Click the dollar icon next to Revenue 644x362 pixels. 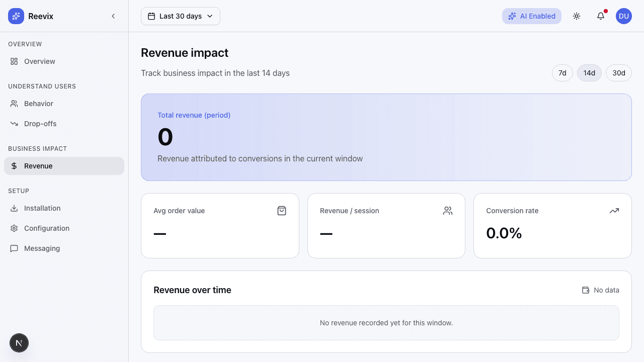coord(15,165)
